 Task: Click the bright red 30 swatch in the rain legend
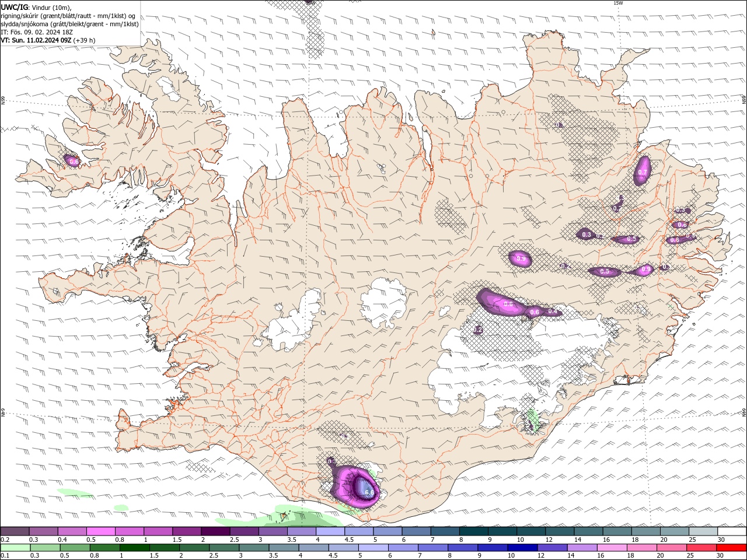(732, 548)
